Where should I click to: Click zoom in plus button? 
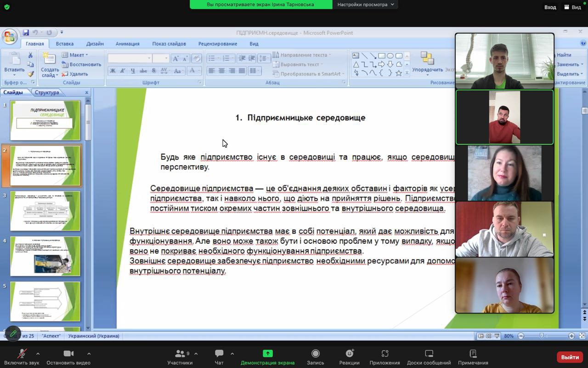point(571,336)
